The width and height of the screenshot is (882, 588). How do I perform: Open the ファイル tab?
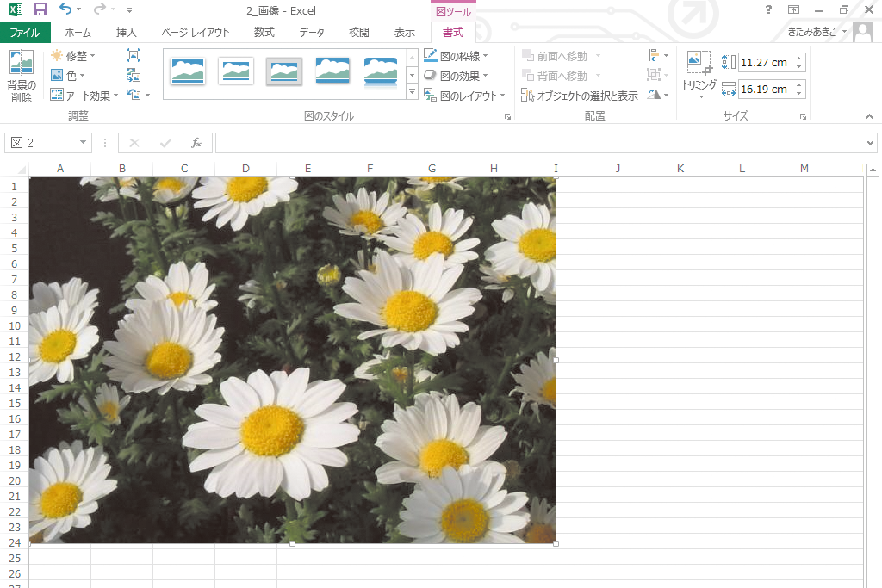pyautogui.click(x=25, y=32)
